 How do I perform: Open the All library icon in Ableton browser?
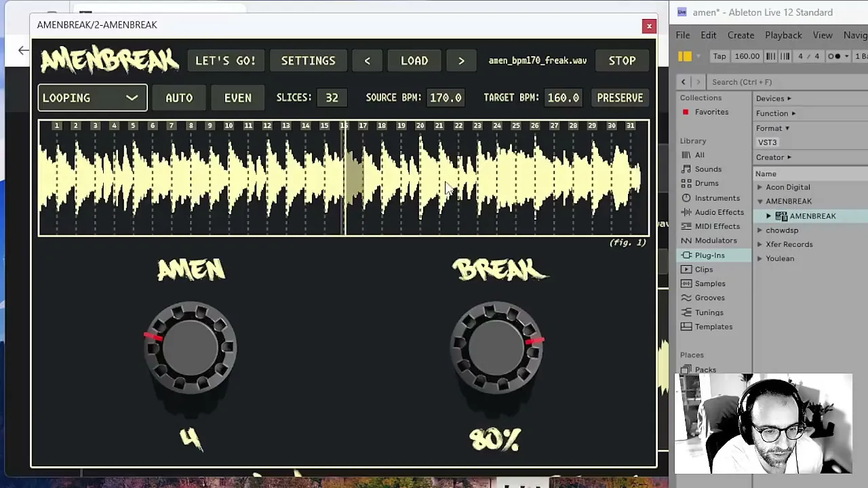click(x=686, y=155)
